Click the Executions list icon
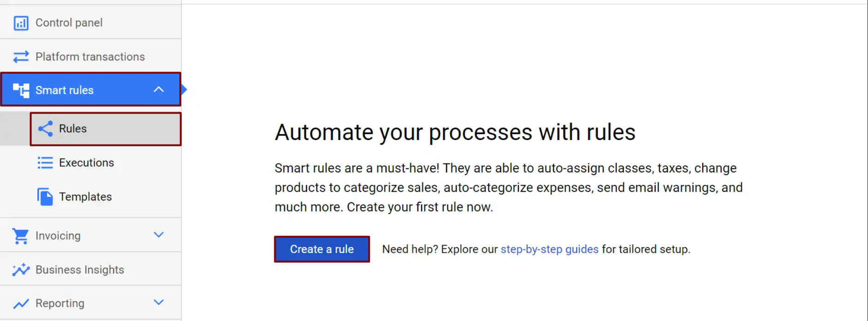The height and width of the screenshot is (321, 868). click(45, 163)
